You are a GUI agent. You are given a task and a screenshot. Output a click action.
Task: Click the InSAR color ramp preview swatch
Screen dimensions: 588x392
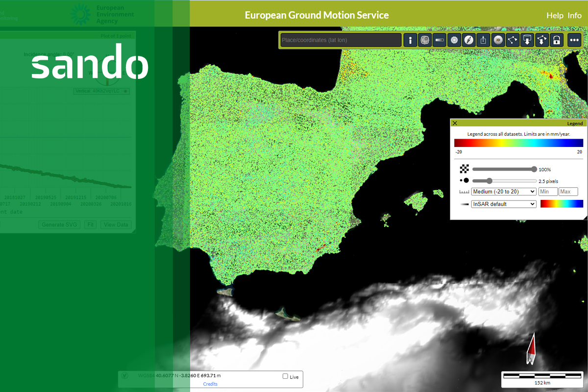[x=562, y=204]
